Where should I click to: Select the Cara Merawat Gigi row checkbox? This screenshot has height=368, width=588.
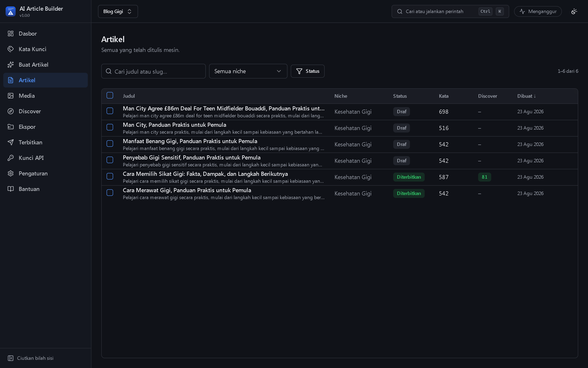coord(110,193)
